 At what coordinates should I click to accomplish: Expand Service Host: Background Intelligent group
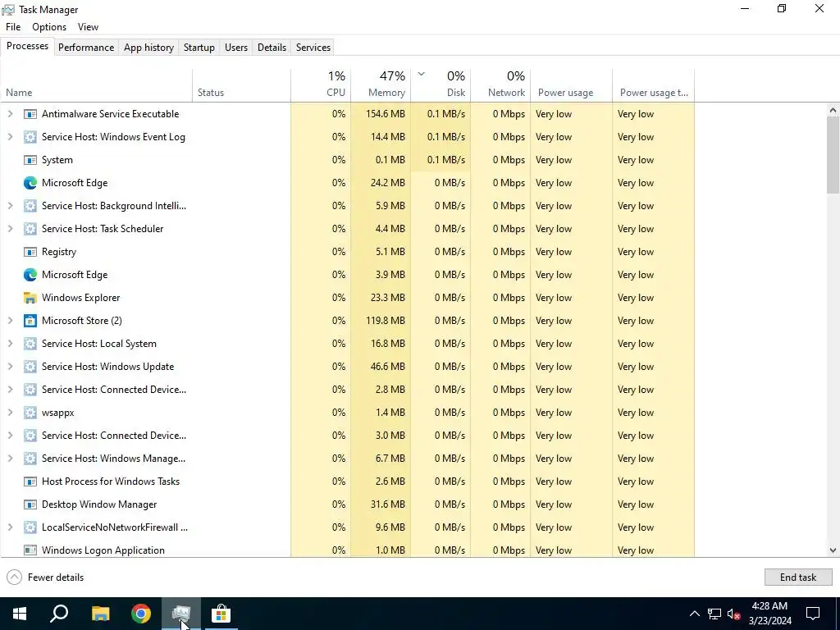pos(10,206)
